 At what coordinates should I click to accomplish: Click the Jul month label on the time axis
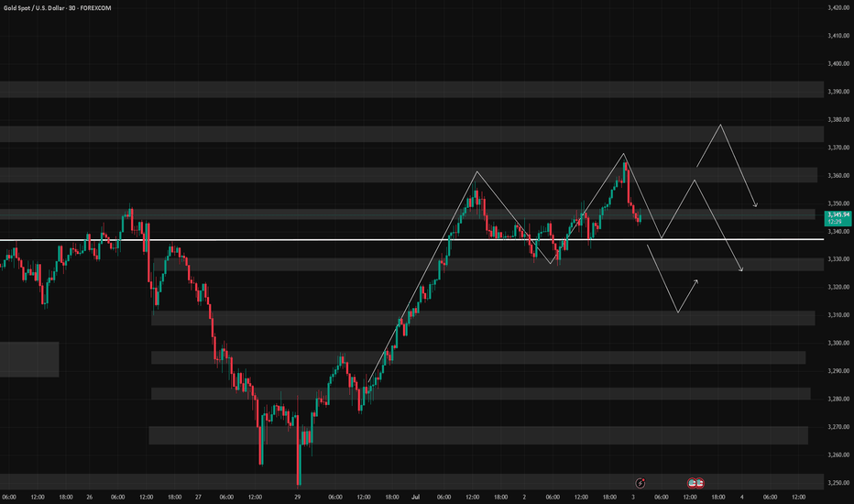pyautogui.click(x=416, y=497)
